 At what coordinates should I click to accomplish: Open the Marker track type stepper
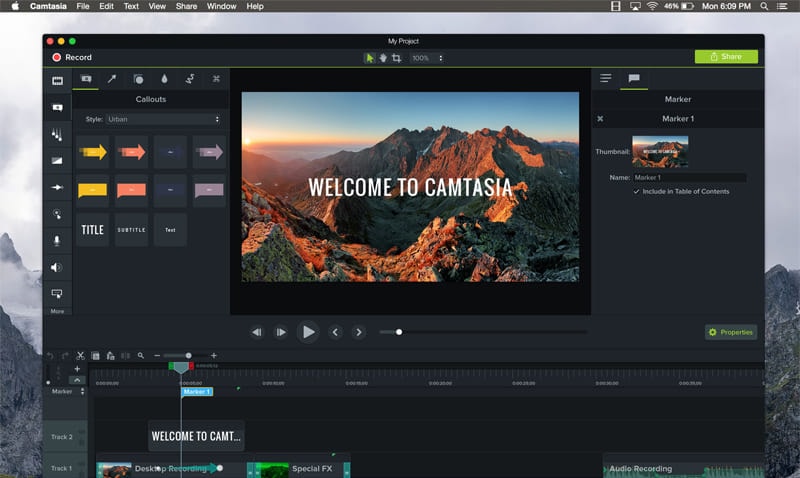point(83,392)
